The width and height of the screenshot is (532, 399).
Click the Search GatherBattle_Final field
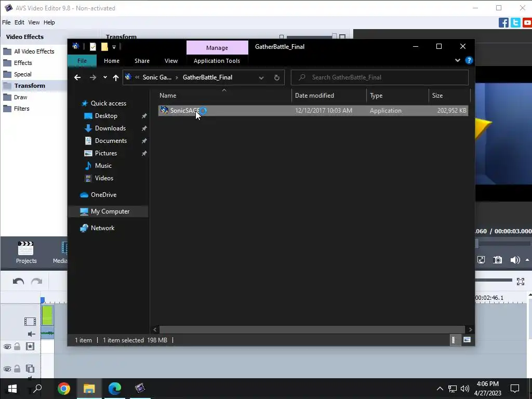(380, 77)
